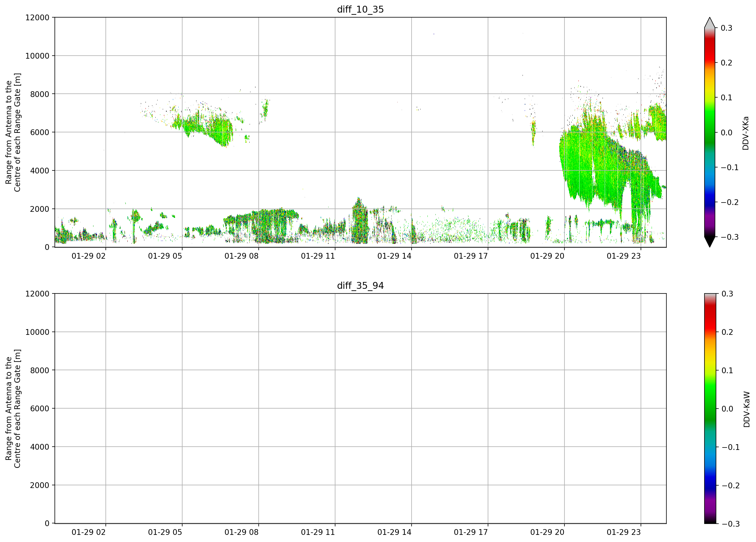Click the "diff_10_35" plot title
The width and height of the screenshot is (756, 542).
360,9
